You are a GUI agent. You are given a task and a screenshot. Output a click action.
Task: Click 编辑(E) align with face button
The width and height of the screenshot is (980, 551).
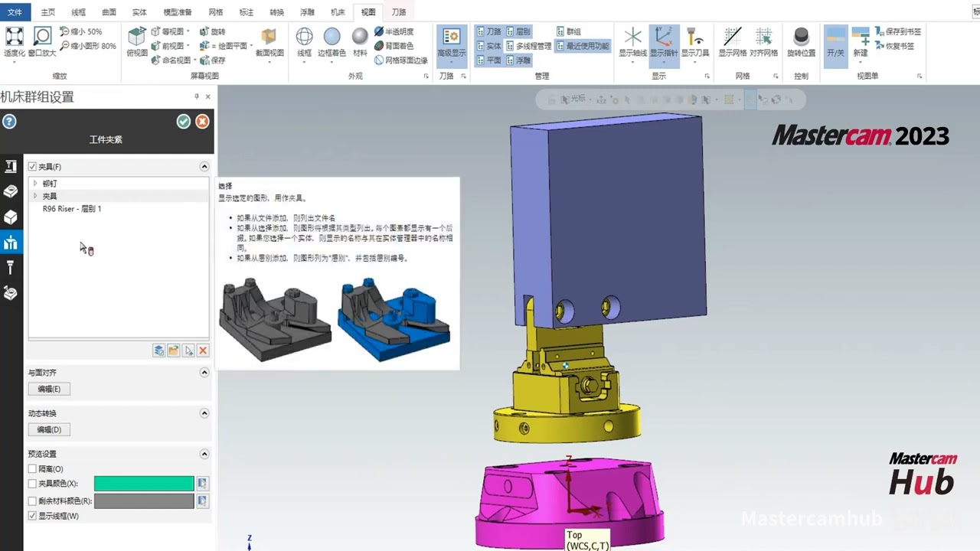[49, 389]
